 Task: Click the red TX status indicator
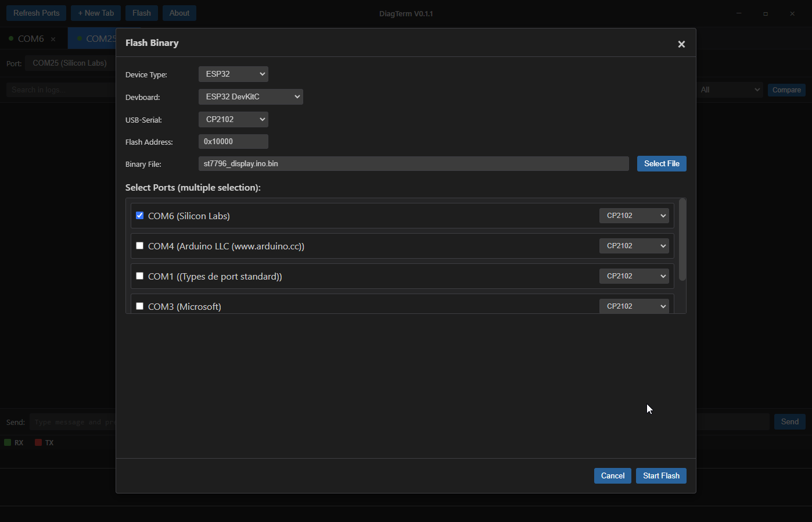click(38, 442)
